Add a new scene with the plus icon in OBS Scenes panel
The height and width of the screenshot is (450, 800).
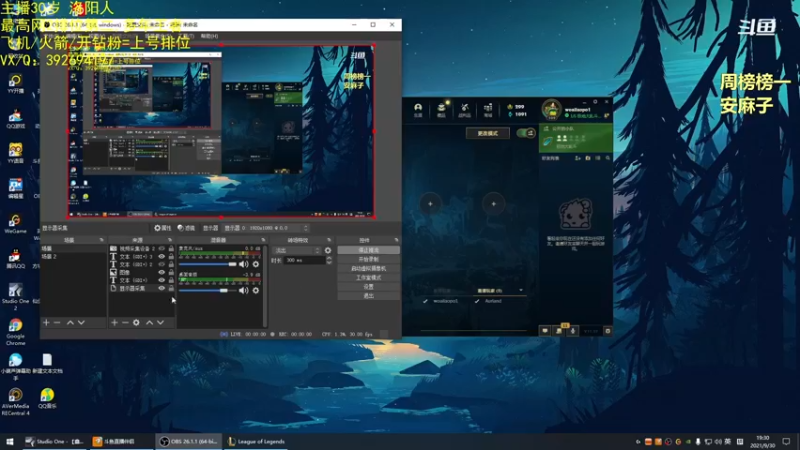[46, 322]
